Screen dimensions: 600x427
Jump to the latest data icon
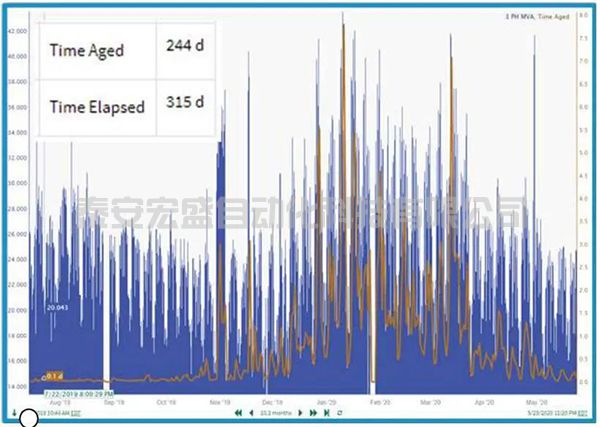click(327, 412)
